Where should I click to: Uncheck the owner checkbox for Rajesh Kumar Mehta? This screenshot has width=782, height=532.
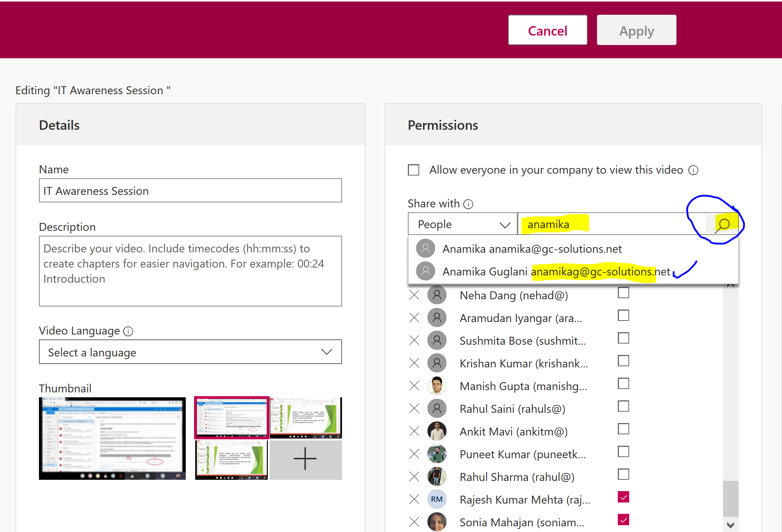click(623, 497)
